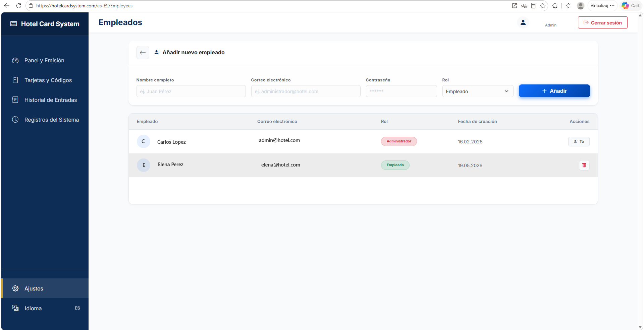
Task: Click the blue Añadir button
Action: click(x=554, y=91)
